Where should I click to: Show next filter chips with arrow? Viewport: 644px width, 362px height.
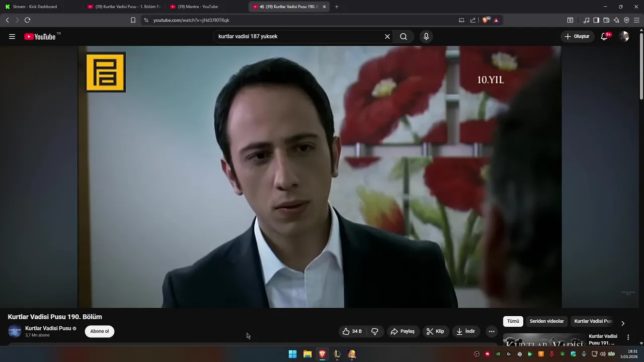pos(623,323)
